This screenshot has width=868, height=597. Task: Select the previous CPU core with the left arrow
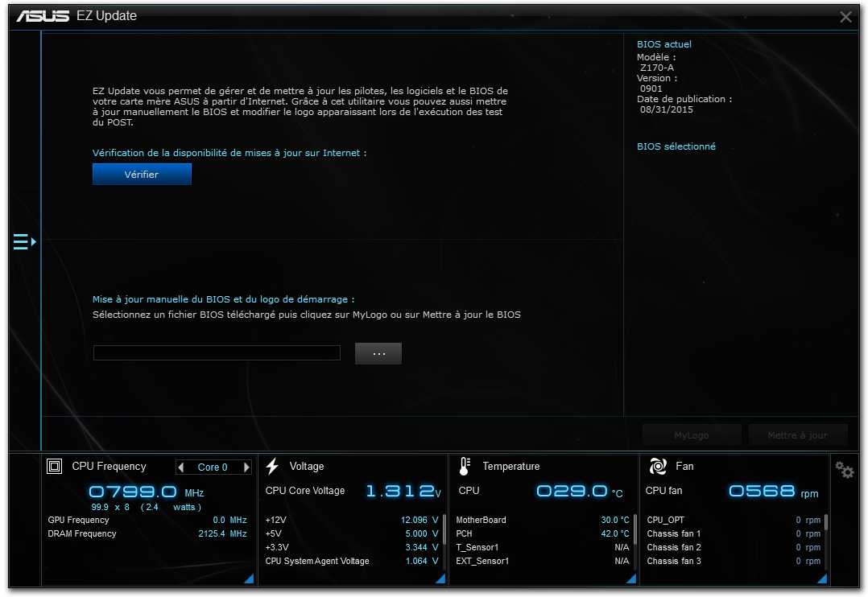[181, 467]
